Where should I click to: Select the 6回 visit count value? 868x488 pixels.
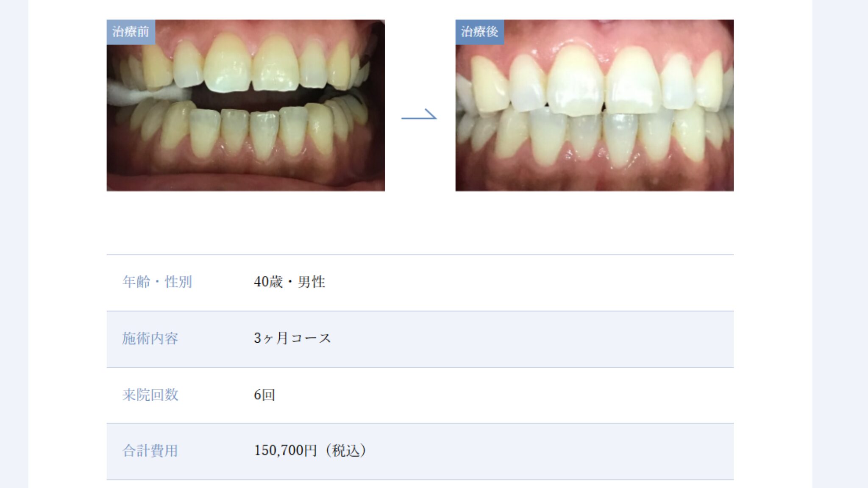coord(264,395)
